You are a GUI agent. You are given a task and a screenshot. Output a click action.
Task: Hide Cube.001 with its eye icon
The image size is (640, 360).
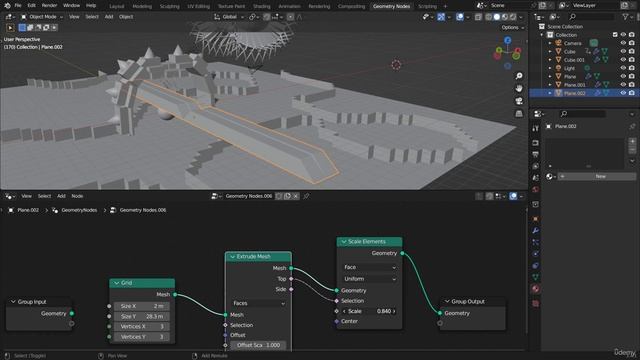(x=623, y=60)
